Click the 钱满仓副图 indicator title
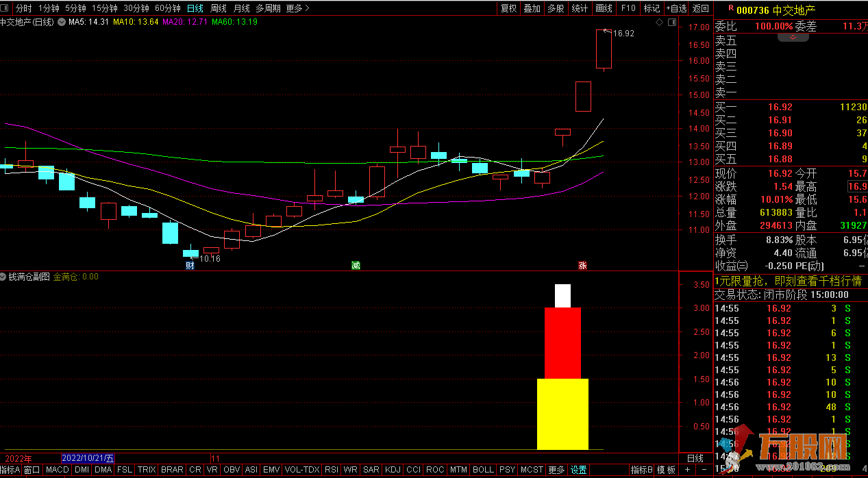This screenshot has width=868, height=478. click(x=29, y=277)
